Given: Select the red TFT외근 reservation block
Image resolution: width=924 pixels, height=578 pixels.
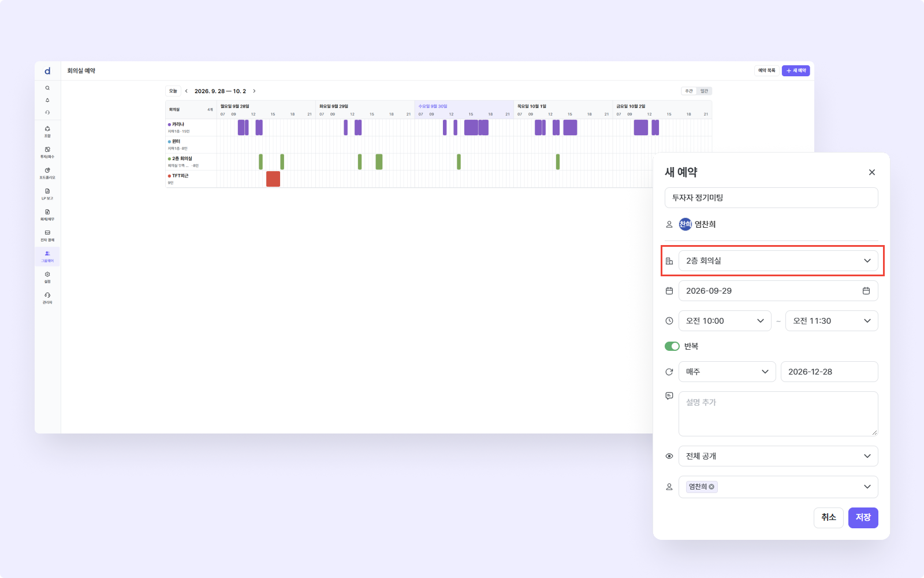Looking at the screenshot, I should coord(273,179).
